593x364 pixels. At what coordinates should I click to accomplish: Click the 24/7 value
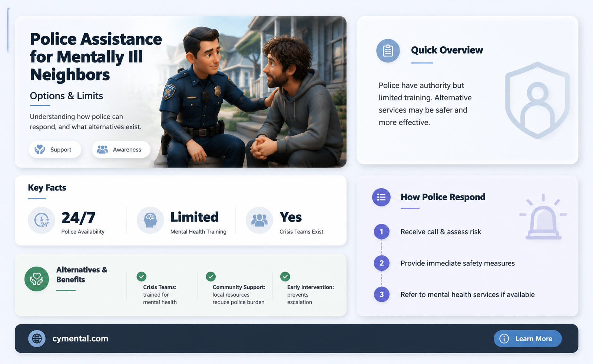tap(78, 217)
